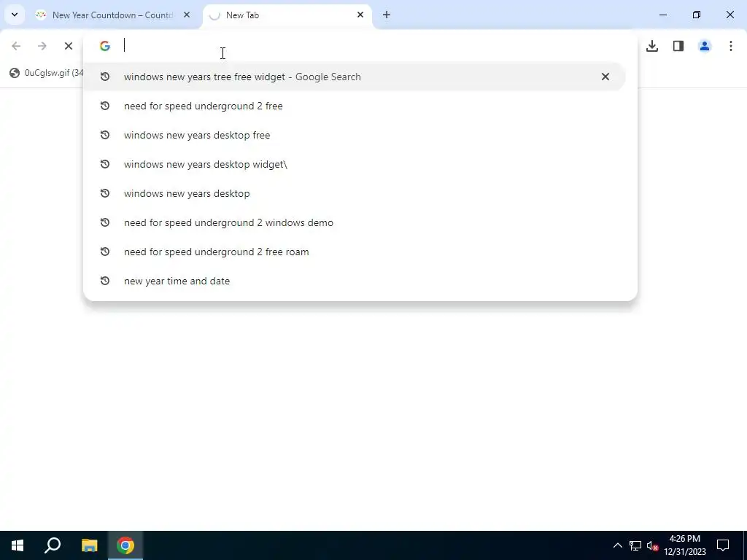
Task: Open the taskbar clock and date
Action: (x=684, y=545)
